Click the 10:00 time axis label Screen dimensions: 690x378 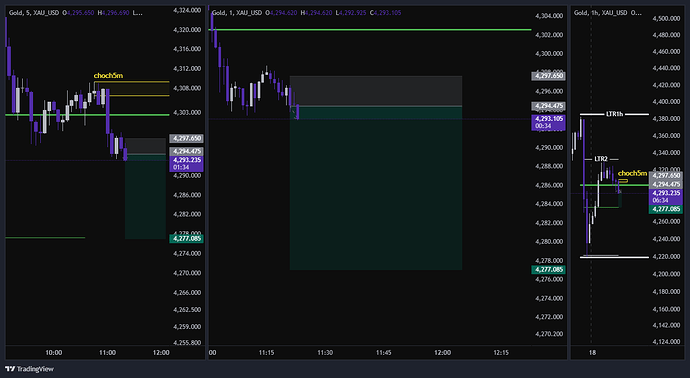[54, 352]
